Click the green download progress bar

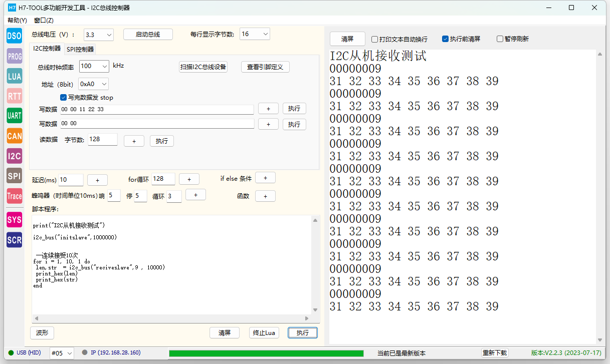pyautogui.click(x=266, y=353)
